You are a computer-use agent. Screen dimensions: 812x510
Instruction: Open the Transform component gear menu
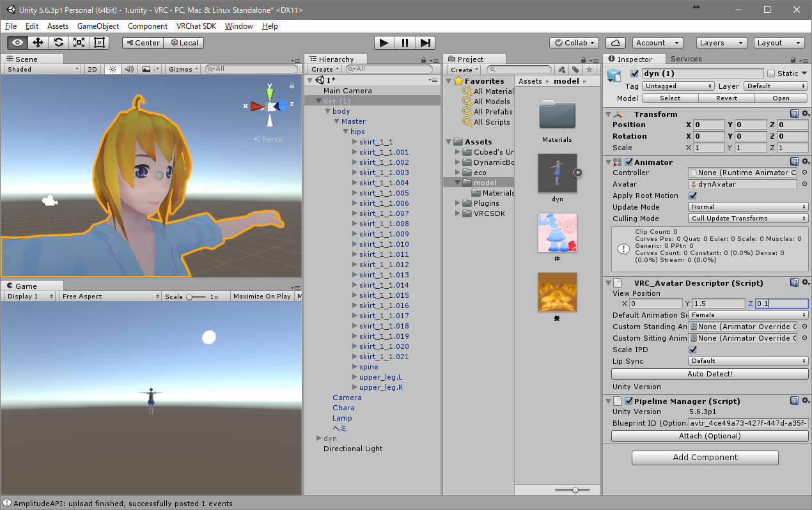[x=805, y=114]
